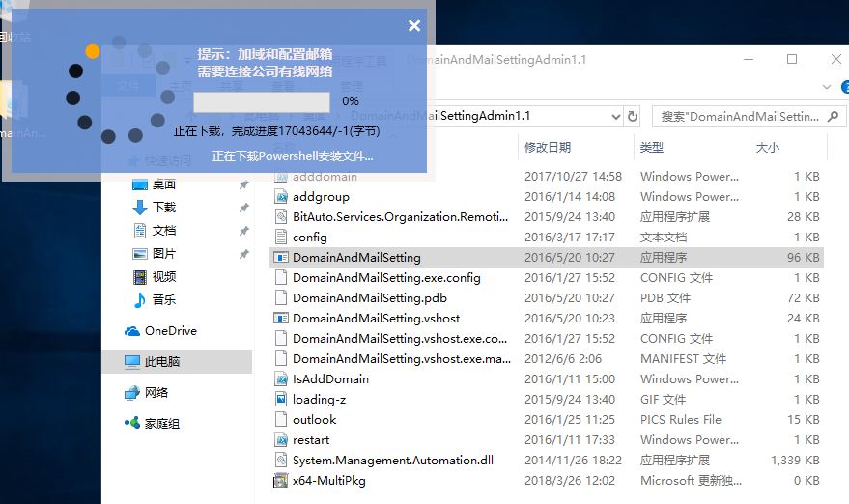Sort files by 类型 column

click(x=652, y=148)
